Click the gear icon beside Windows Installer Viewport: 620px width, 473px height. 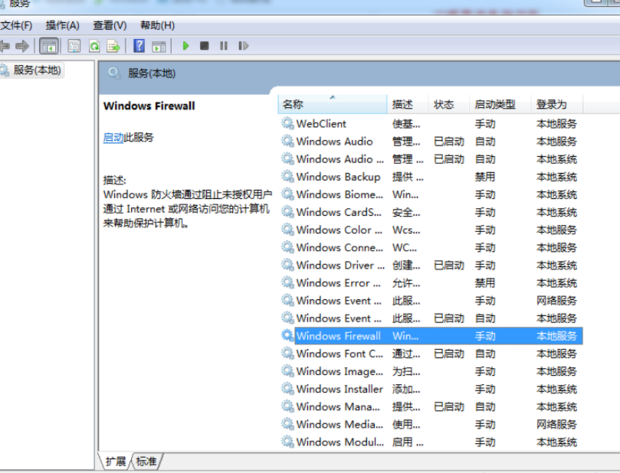coord(287,389)
